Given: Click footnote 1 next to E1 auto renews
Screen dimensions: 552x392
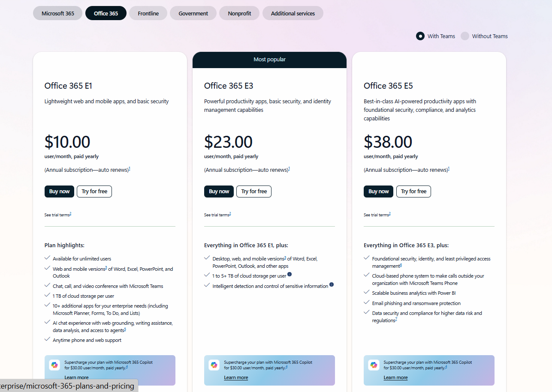Looking at the screenshot, I should coord(130,168).
